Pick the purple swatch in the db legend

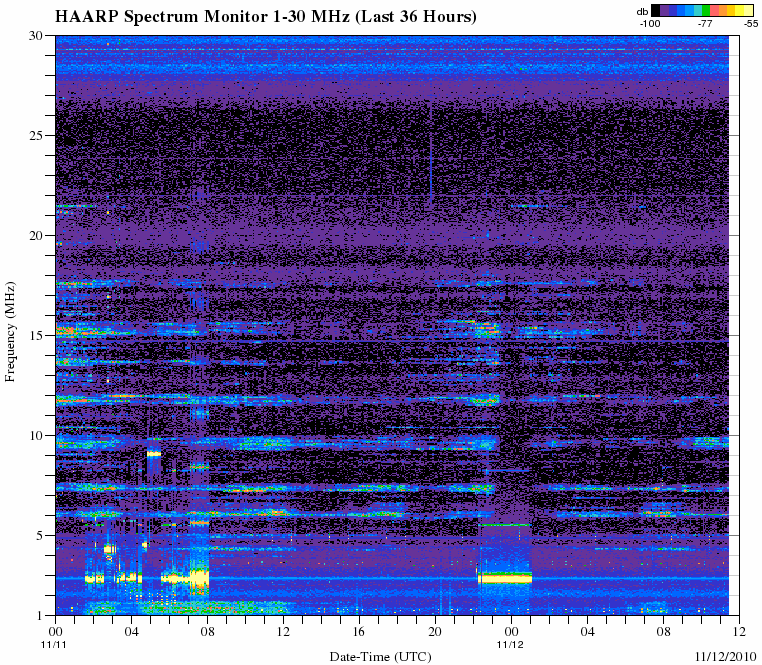[x=664, y=10]
